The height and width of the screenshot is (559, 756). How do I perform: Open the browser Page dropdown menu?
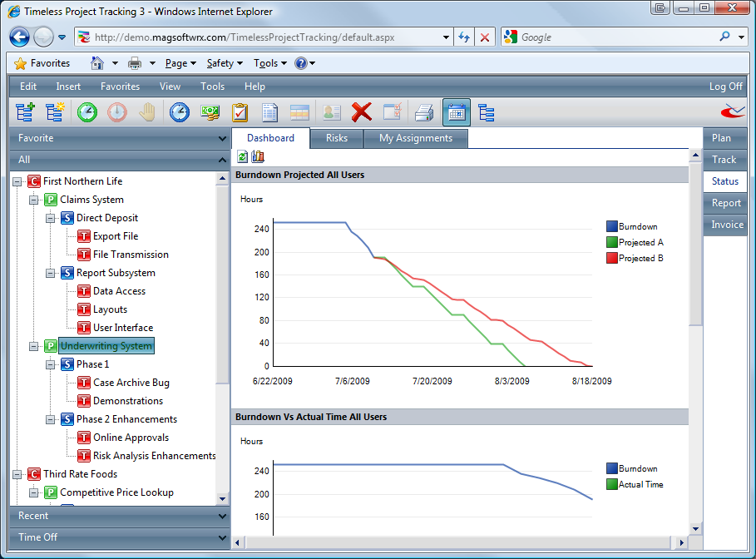[180, 63]
